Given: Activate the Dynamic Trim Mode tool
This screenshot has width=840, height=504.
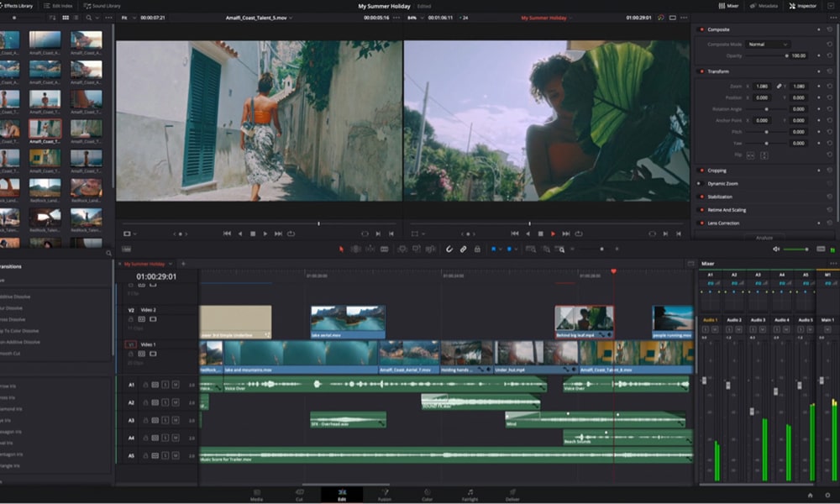Looking at the screenshot, I should 370,249.
